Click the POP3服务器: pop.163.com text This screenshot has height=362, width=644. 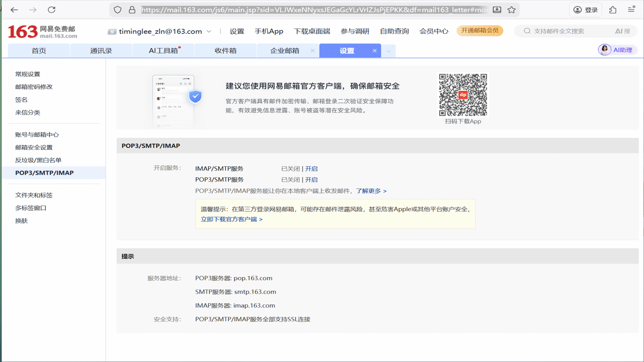[x=233, y=278]
